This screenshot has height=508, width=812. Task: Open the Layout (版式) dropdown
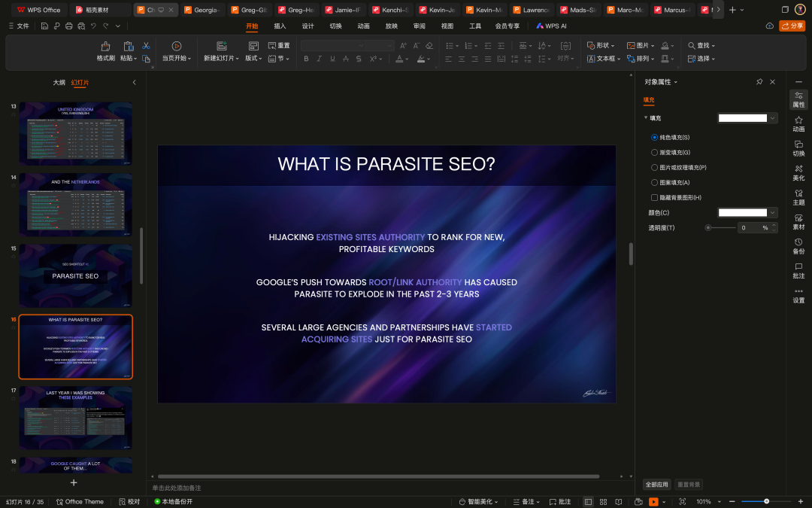tap(254, 58)
